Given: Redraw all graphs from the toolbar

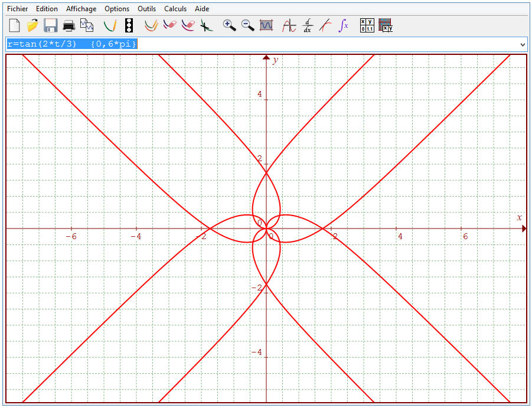Looking at the screenshot, I should point(151,25).
